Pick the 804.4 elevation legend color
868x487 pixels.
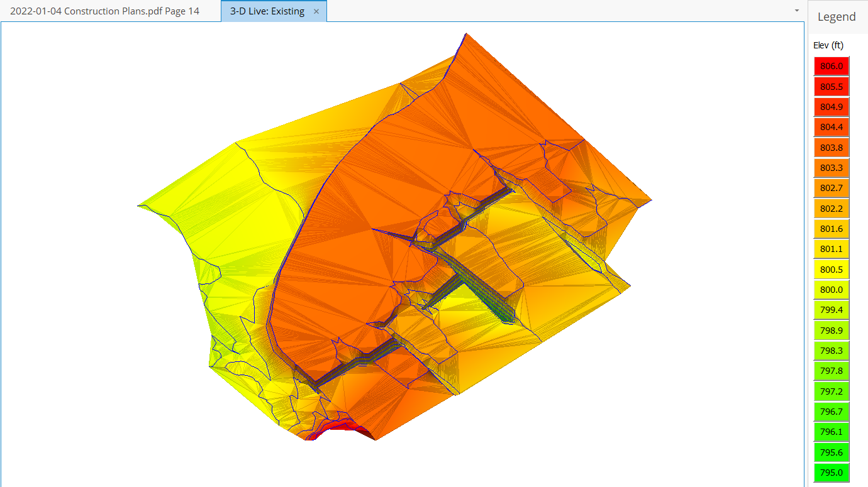click(831, 127)
